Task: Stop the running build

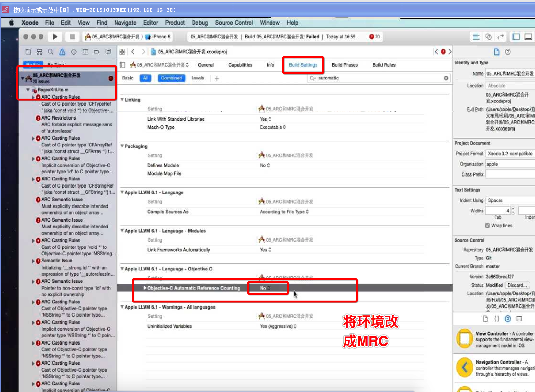Action: (72, 37)
